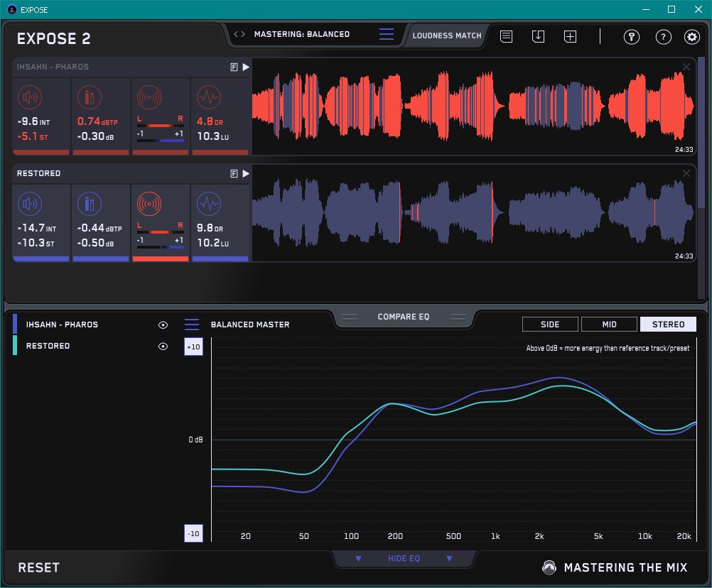712x588 pixels.
Task: Click the export download icon in header
Action: [538, 36]
